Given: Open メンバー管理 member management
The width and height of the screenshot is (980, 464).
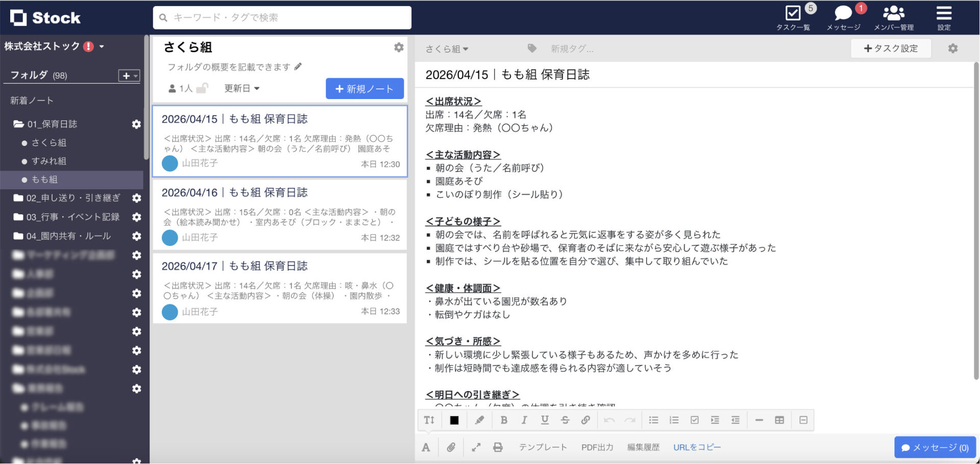Looking at the screenshot, I should [894, 14].
